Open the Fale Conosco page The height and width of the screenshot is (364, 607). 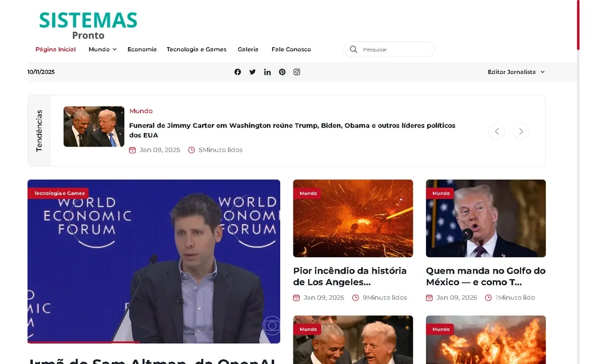click(291, 49)
